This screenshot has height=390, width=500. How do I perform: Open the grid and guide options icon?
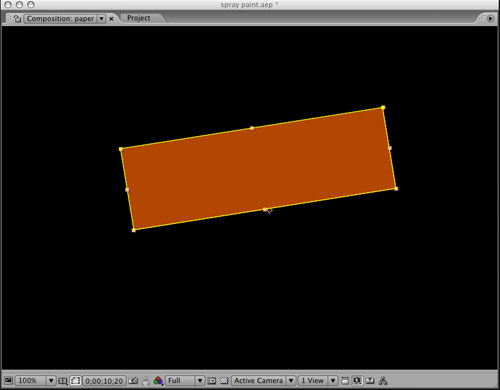click(63, 381)
